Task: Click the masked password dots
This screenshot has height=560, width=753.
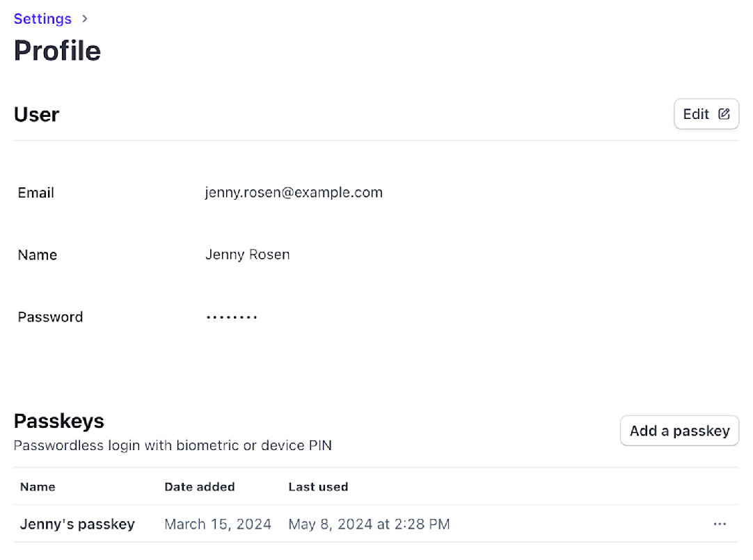Action: 232,317
